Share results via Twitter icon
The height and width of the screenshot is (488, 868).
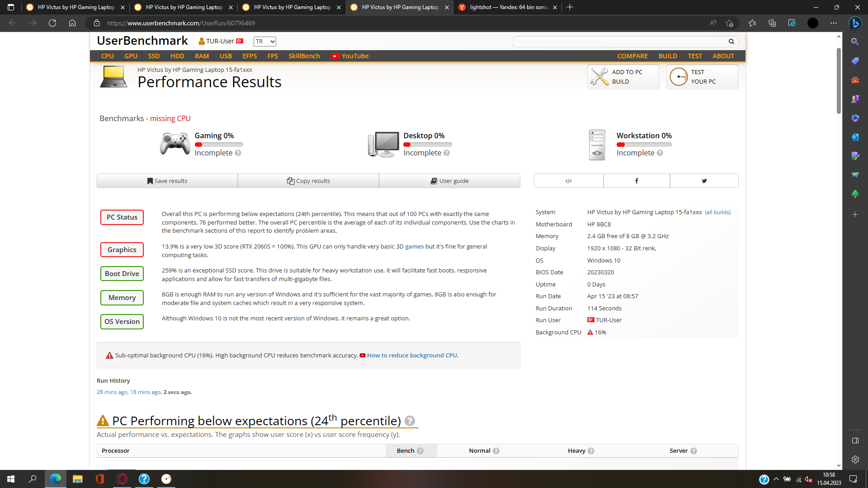[x=704, y=181]
